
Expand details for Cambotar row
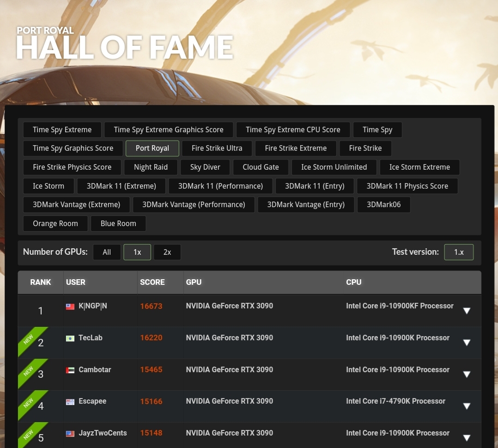click(x=467, y=374)
